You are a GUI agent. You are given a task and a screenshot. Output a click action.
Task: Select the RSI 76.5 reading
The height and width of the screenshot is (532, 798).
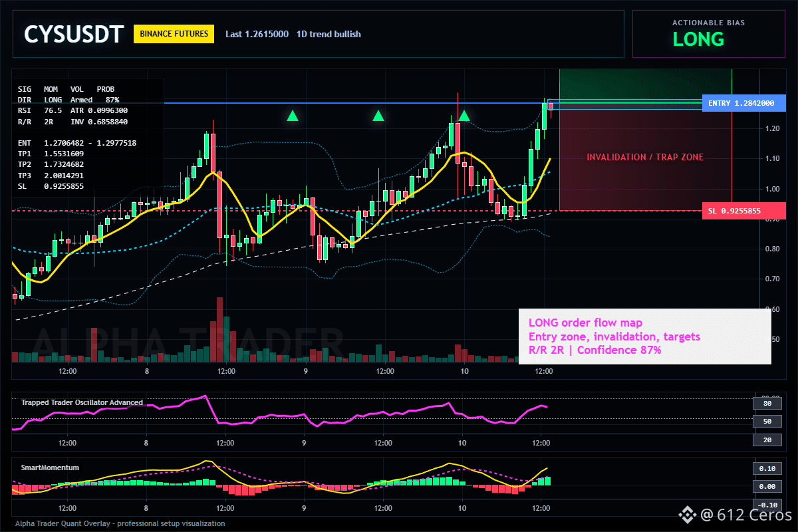tap(40, 110)
